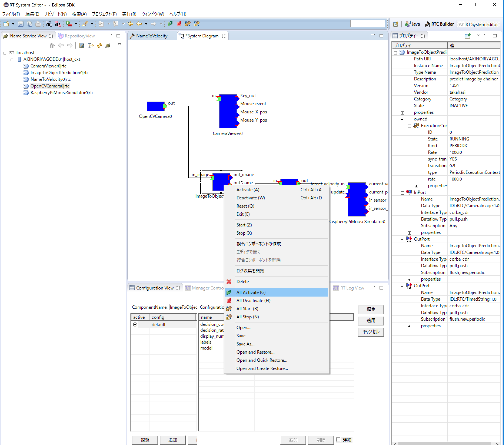Select ImageToObjectPrediction0|rtc in name tree
This screenshot has height=445, width=504.
point(59,72)
